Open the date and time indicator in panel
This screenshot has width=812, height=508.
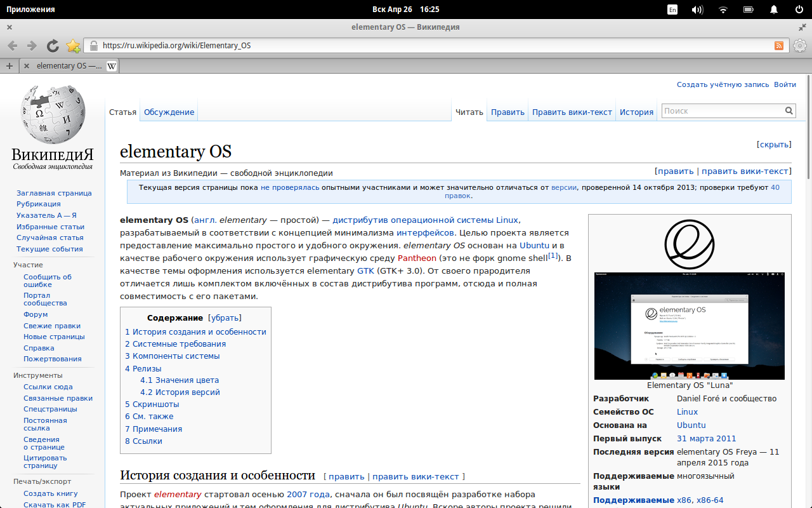(x=405, y=10)
